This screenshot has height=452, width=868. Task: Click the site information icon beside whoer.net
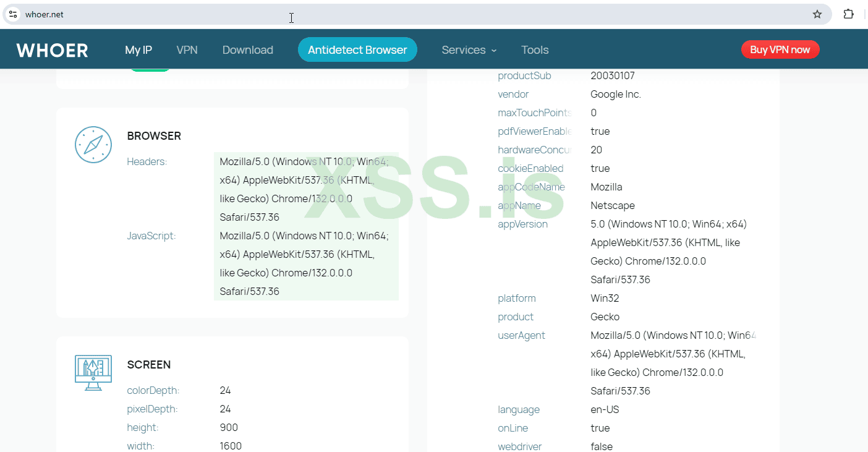click(x=13, y=14)
